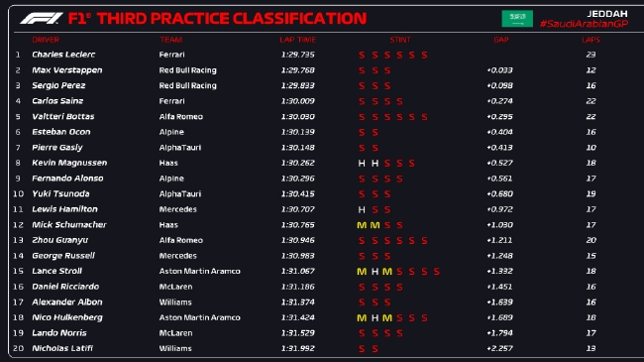Click Lance Stroll's hard tyre icon
This screenshot has width=644, height=362.
click(375, 272)
